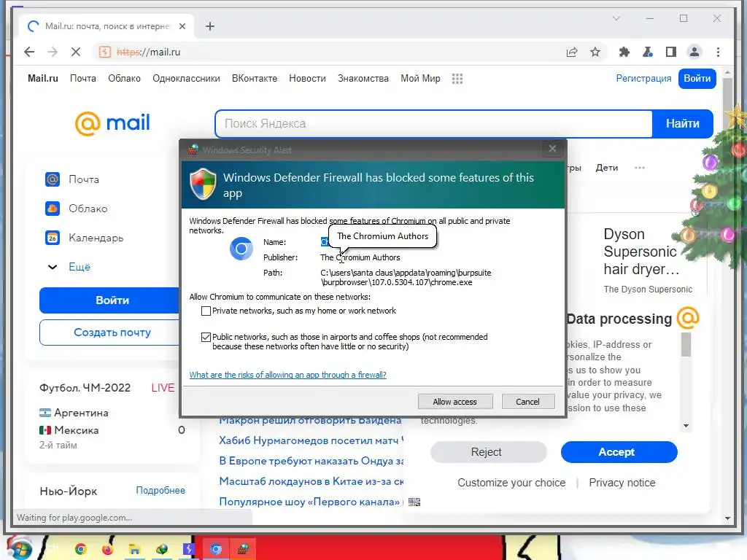Click the Chromium app icon in the dialog
The height and width of the screenshot is (560, 747).
point(241,249)
